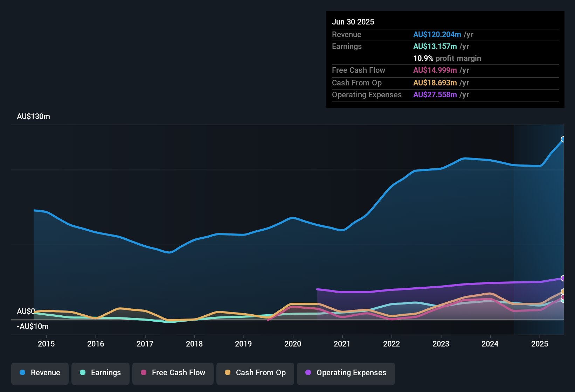Click the Jun 30 2025 tooltip header

click(353, 22)
